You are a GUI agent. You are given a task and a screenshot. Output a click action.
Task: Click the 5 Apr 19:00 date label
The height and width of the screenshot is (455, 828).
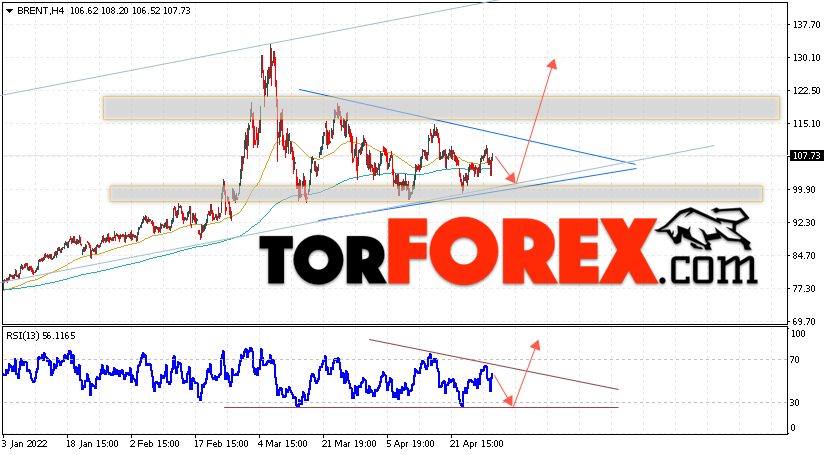(411, 444)
